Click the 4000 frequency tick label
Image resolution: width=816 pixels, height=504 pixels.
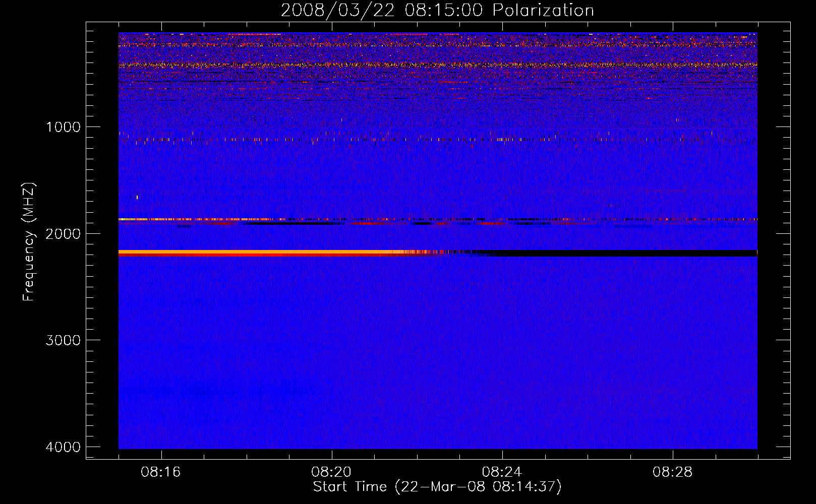point(64,447)
